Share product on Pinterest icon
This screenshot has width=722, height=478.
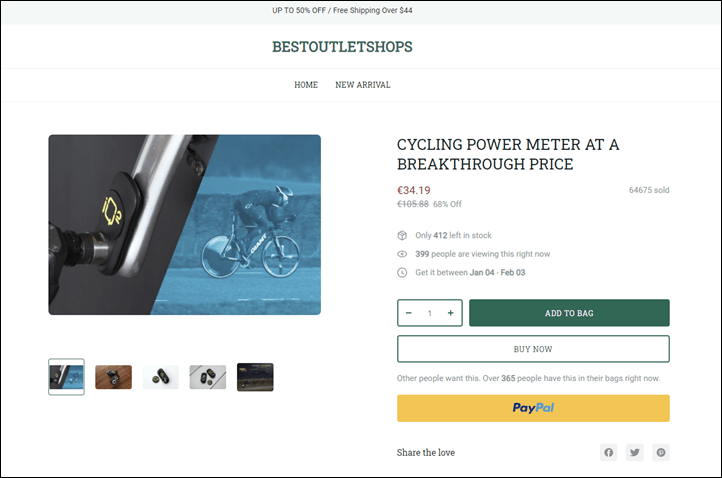[661, 452]
